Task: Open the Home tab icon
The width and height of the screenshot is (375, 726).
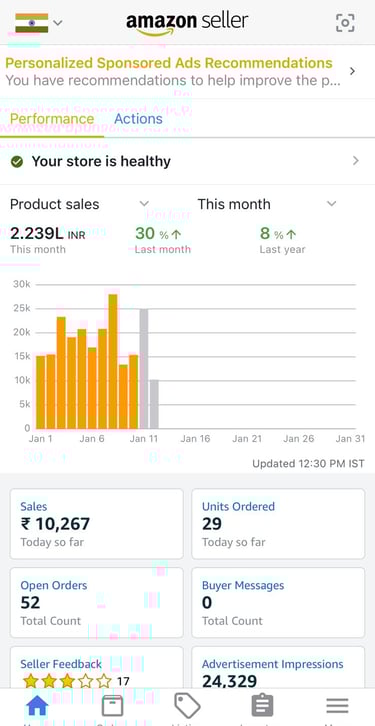Action: click(x=37, y=706)
